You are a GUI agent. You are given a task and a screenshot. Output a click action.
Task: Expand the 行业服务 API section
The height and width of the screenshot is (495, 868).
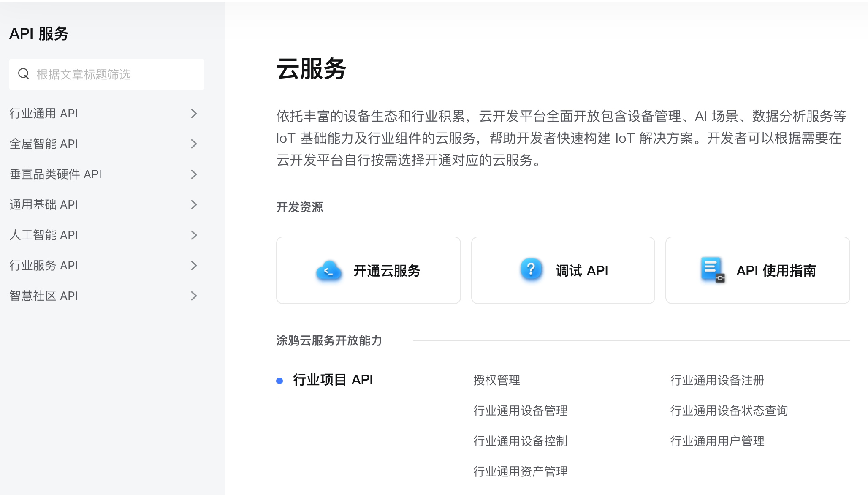coord(194,265)
